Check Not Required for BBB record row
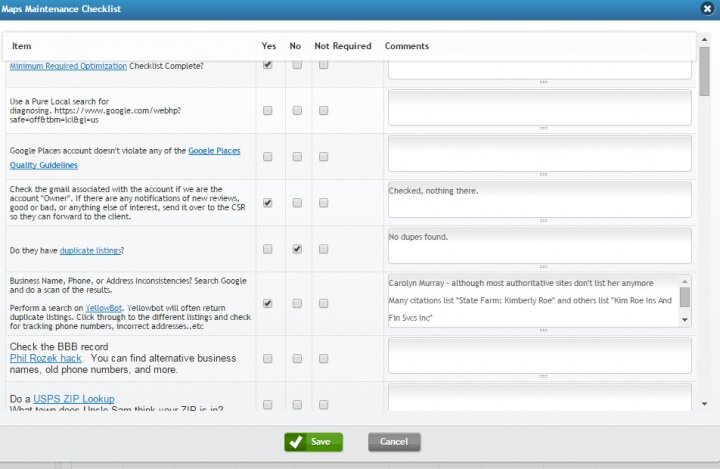 click(x=323, y=358)
